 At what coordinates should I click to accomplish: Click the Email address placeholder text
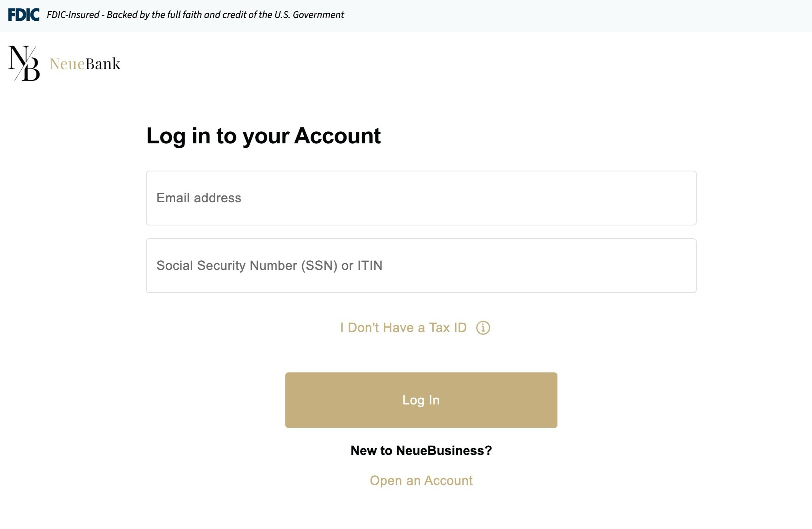coord(199,198)
